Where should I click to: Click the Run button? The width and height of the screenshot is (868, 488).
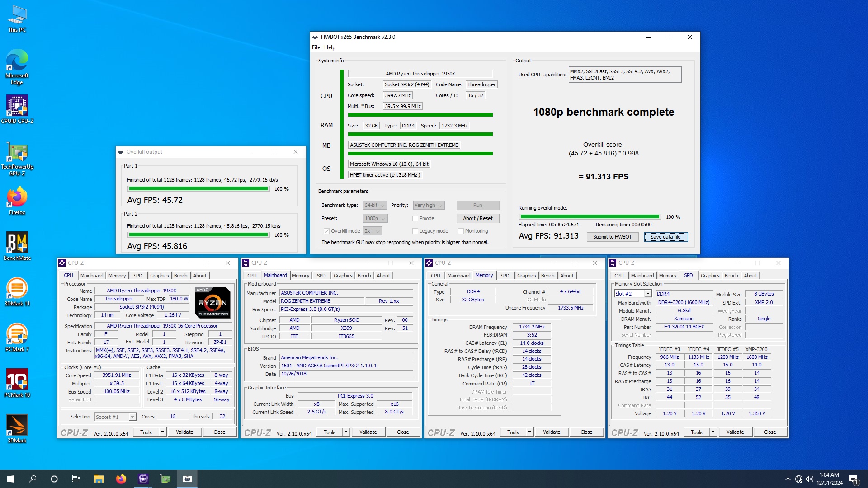pos(478,205)
